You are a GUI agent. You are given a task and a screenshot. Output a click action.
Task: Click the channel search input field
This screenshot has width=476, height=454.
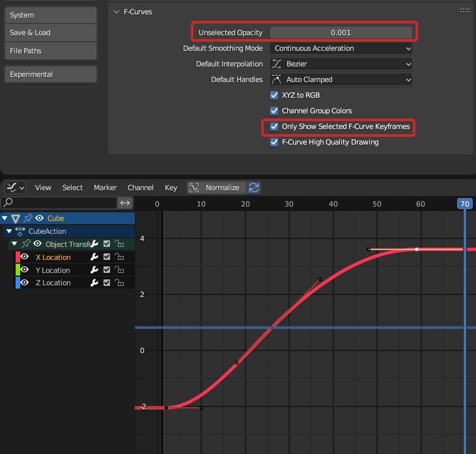coord(59,203)
